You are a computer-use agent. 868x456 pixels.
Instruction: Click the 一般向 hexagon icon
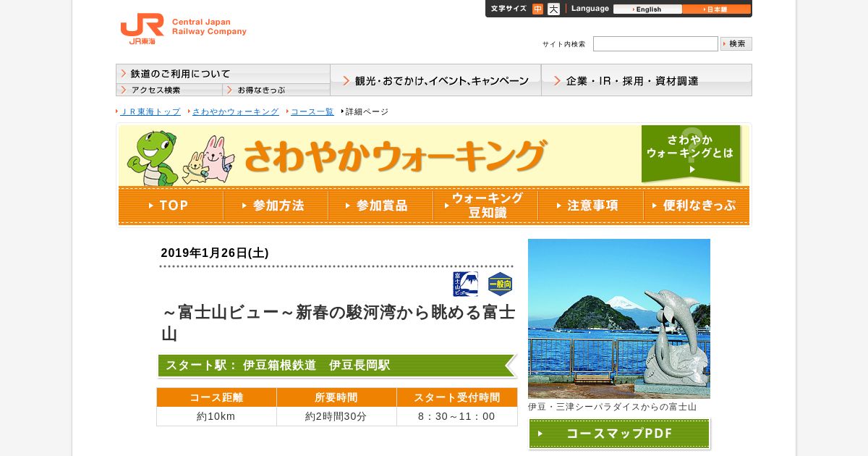500,284
